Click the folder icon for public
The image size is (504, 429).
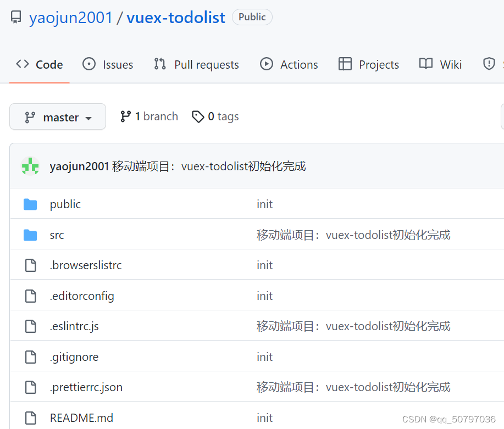tap(30, 204)
